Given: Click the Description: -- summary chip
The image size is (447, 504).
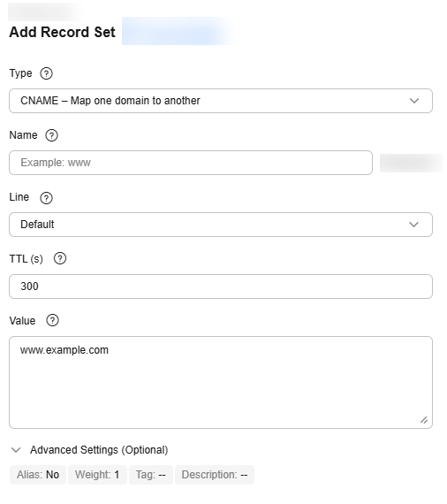Looking at the screenshot, I should coord(215,475).
